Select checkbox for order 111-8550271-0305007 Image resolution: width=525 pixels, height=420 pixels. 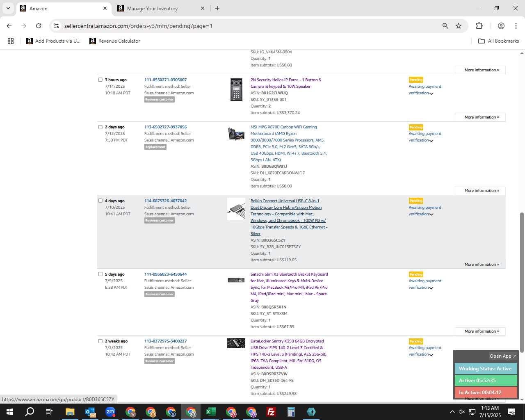[100, 80]
